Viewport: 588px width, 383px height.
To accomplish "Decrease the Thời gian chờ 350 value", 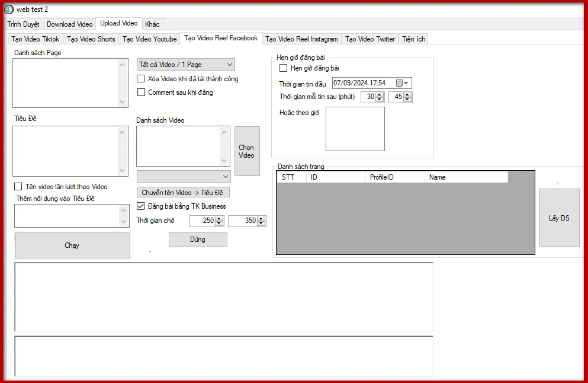I will [x=261, y=224].
